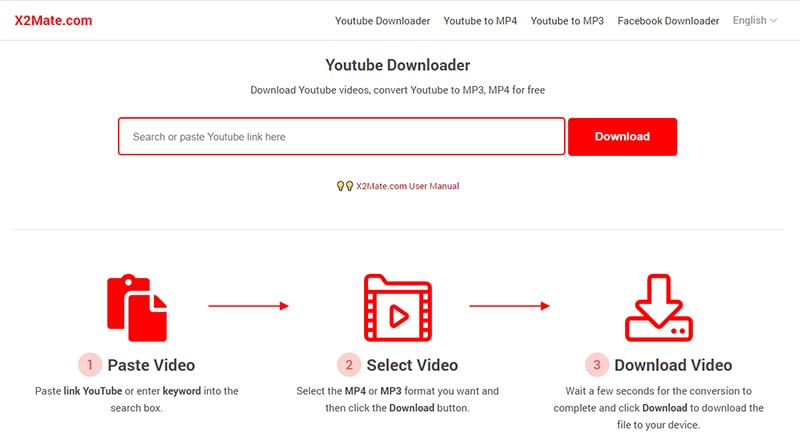Open the English language dropdown

point(755,20)
